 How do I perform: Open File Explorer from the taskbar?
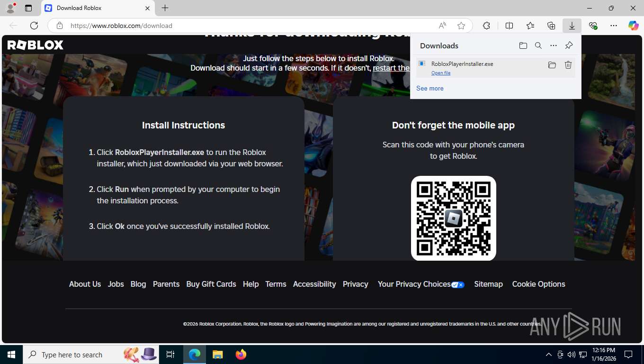tap(217, 355)
